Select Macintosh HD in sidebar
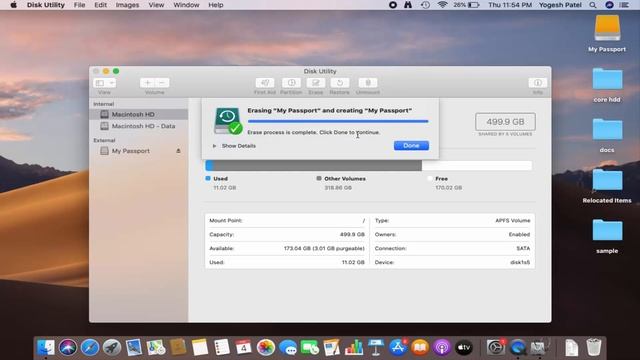The image size is (640, 360). [x=139, y=114]
